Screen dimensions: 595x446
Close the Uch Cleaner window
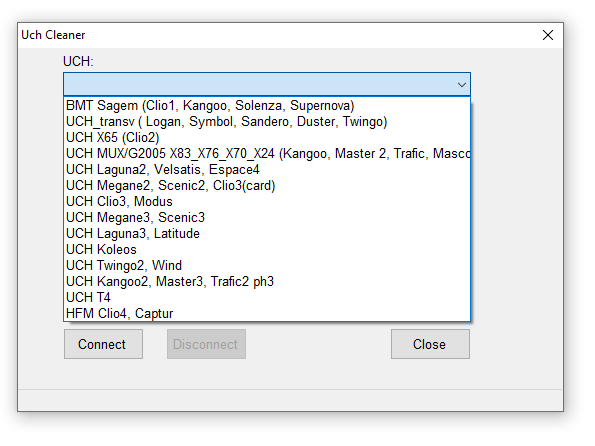[548, 35]
